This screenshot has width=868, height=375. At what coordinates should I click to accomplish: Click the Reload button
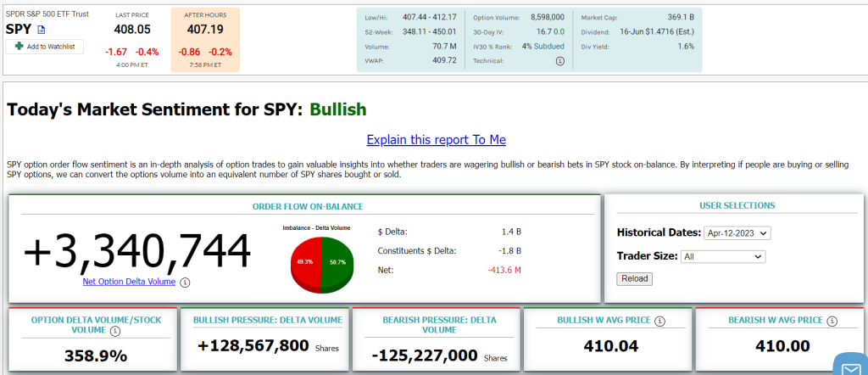point(634,278)
